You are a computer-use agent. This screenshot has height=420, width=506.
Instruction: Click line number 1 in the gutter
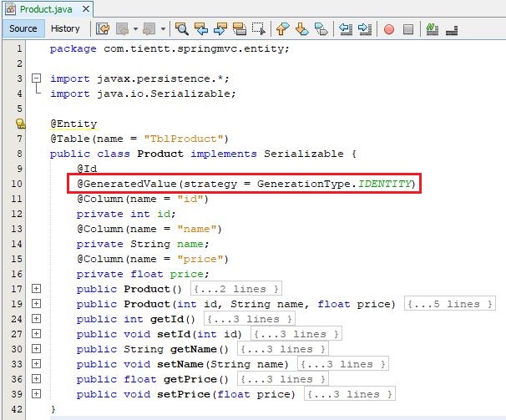point(19,48)
